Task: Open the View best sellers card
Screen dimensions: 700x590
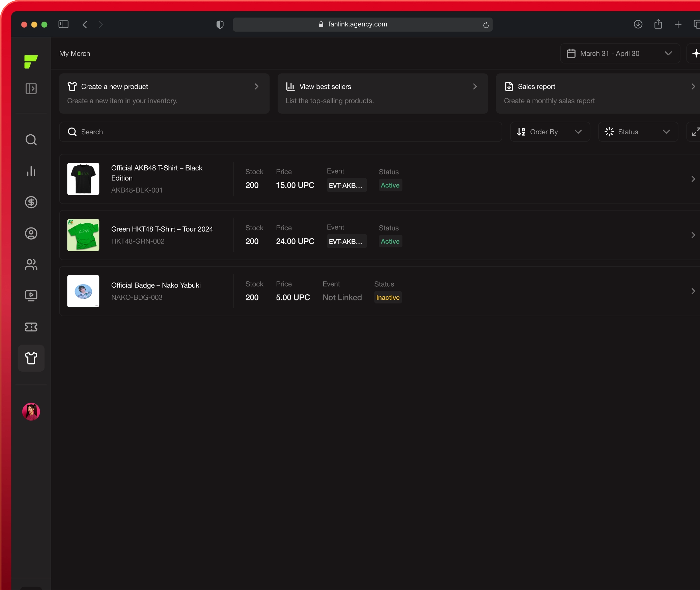Action: point(383,93)
